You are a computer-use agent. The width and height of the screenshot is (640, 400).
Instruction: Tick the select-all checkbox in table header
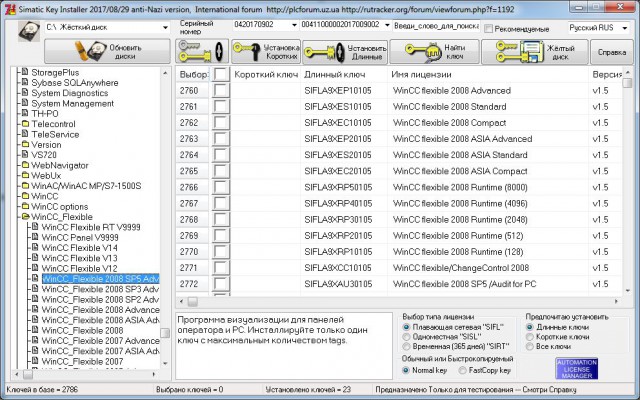(x=220, y=74)
